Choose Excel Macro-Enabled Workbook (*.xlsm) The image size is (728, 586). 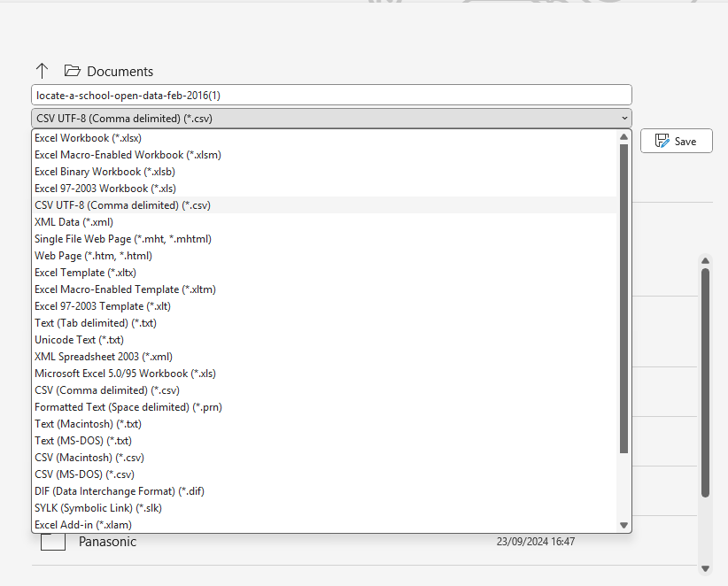(x=325, y=155)
